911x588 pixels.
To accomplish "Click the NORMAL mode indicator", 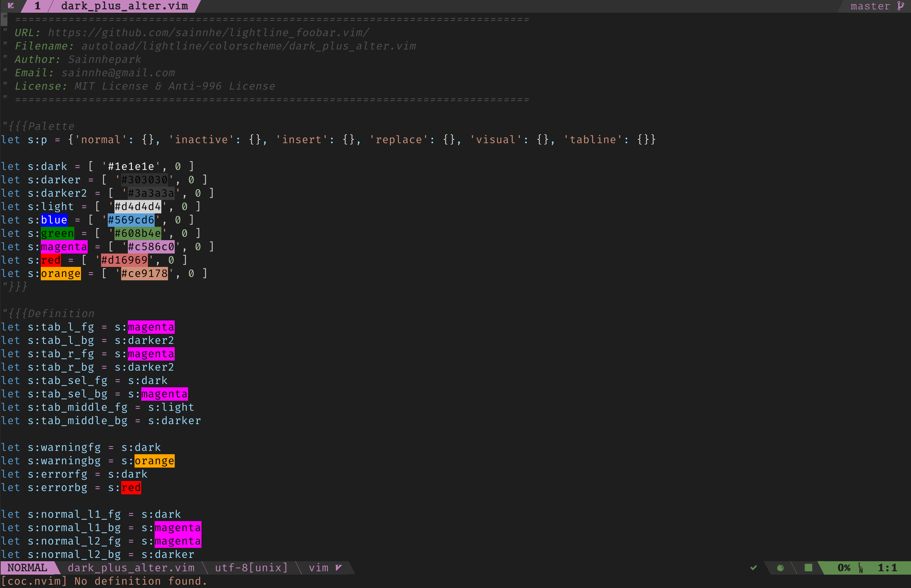I will tap(27, 568).
